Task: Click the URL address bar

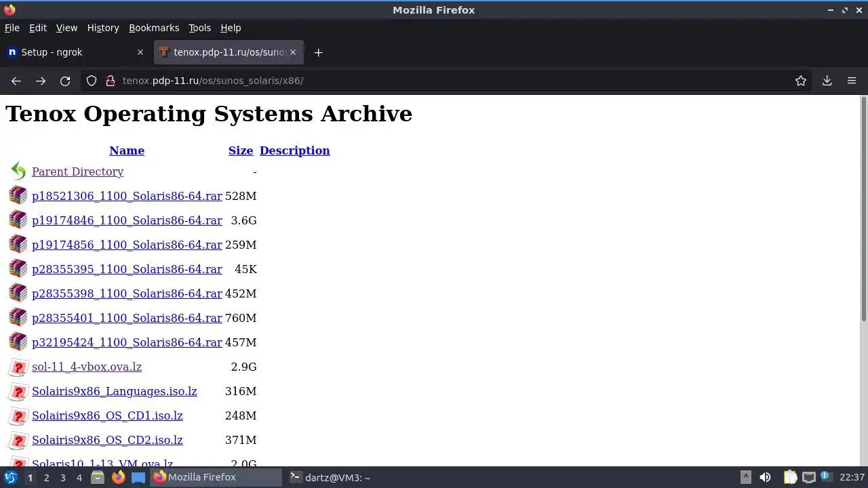Action: click(448, 81)
